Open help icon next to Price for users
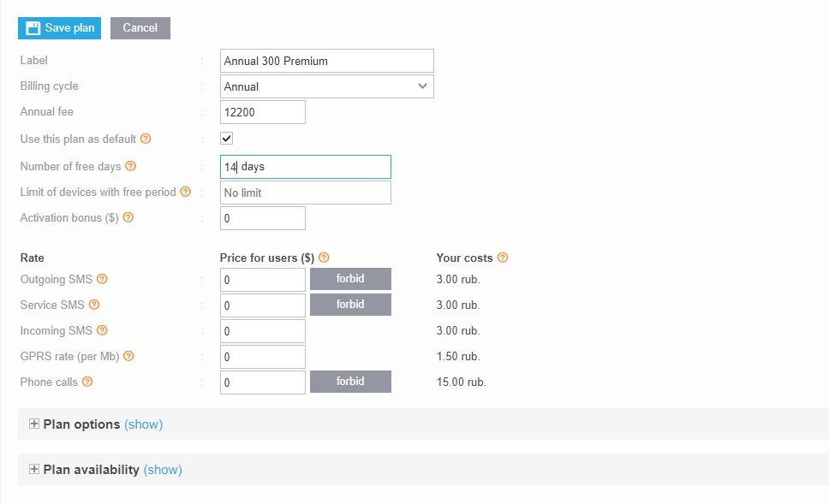829x504 pixels. click(324, 258)
